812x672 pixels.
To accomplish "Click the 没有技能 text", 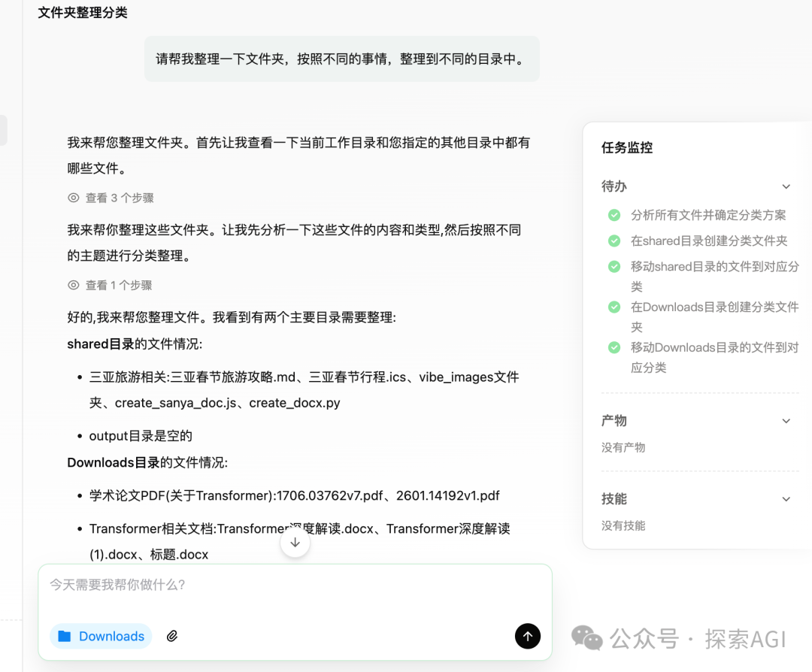I will coord(623,525).
